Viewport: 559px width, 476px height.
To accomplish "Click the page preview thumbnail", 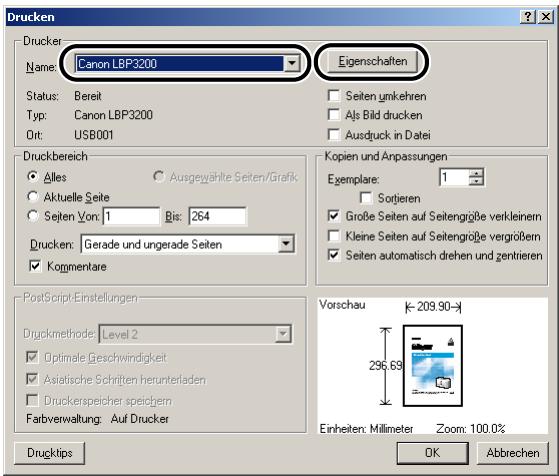I will (433, 366).
